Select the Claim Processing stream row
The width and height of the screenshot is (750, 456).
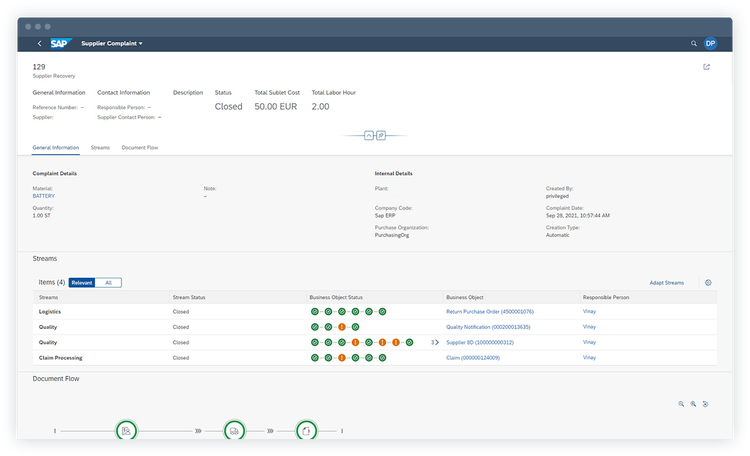pyautogui.click(x=375, y=357)
